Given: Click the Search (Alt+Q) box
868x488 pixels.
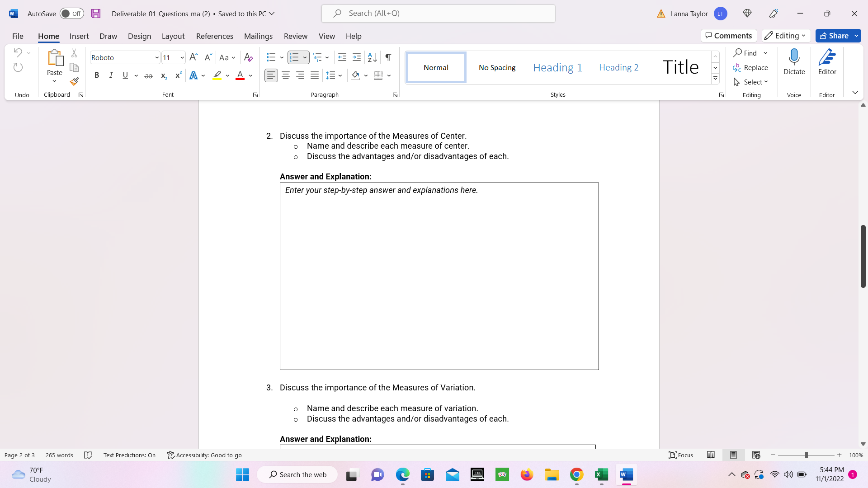Looking at the screenshot, I should tap(438, 13).
